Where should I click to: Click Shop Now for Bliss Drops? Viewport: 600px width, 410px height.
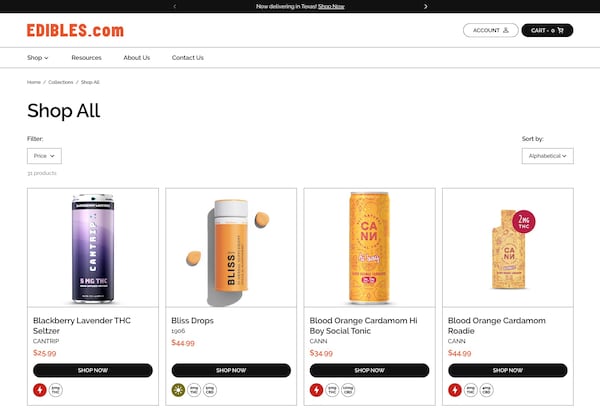[231, 370]
